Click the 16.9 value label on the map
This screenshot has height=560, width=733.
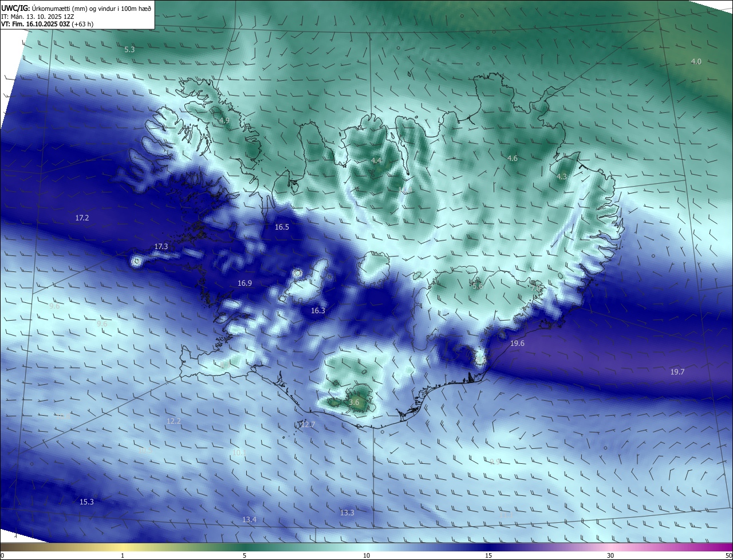245,283
